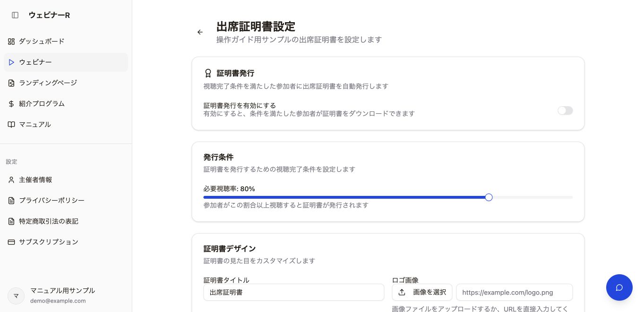Click the logo URL input field

[x=514, y=292]
